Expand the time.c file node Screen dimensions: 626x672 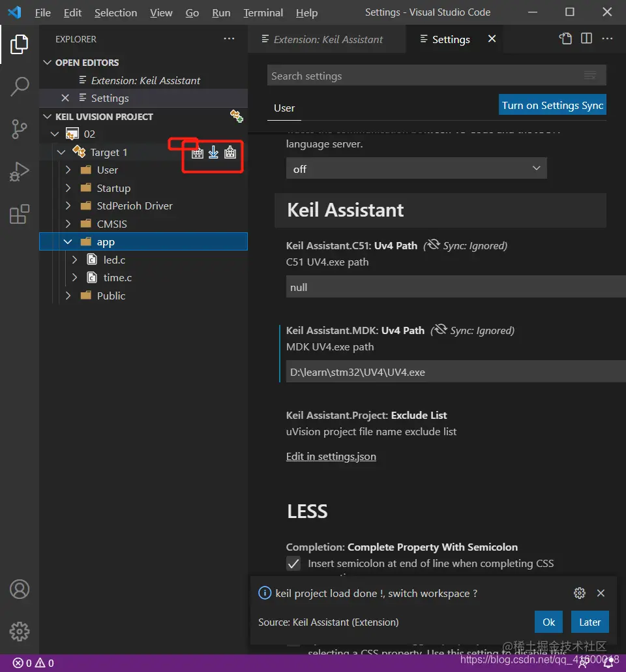coord(74,278)
